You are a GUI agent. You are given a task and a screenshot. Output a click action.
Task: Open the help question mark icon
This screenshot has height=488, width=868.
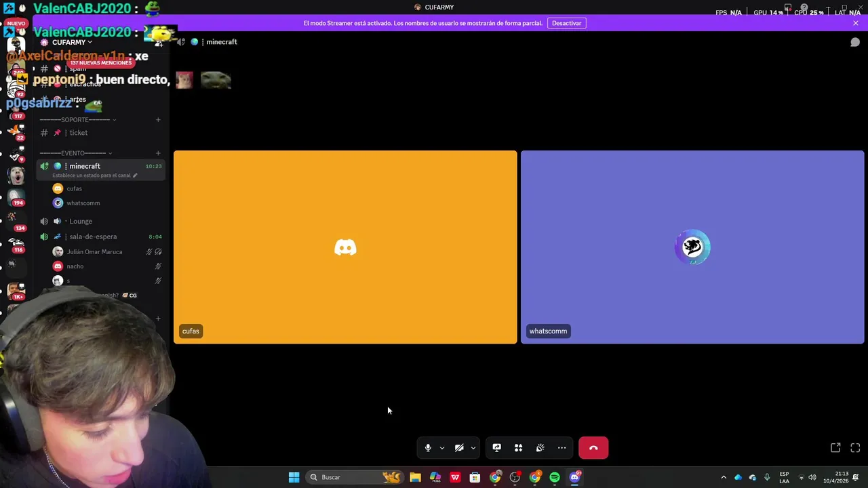pyautogui.click(x=804, y=8)
